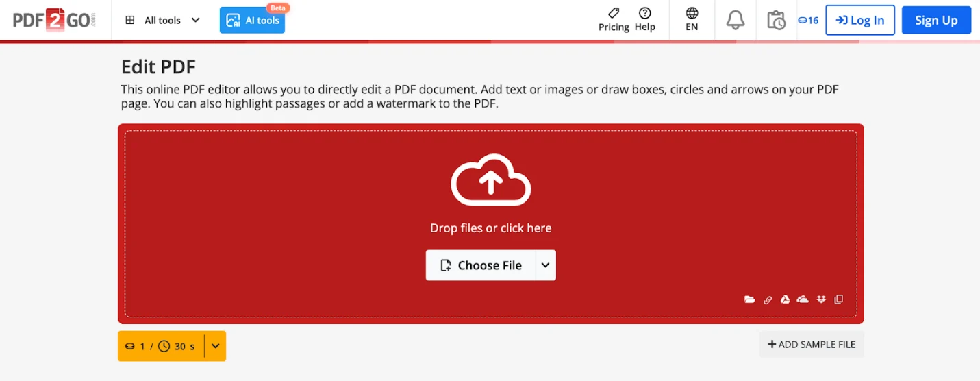Viewport: 980px width, 381px height.
Task: Select the enter URL link icon
Action: [768, 299]
